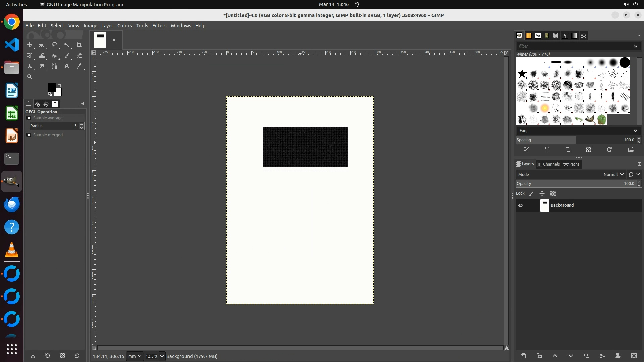Viewport: 644px width, 362px height.
Task: Open the zoom percentage dropdown in status bar
Action: tap(162, 356)
